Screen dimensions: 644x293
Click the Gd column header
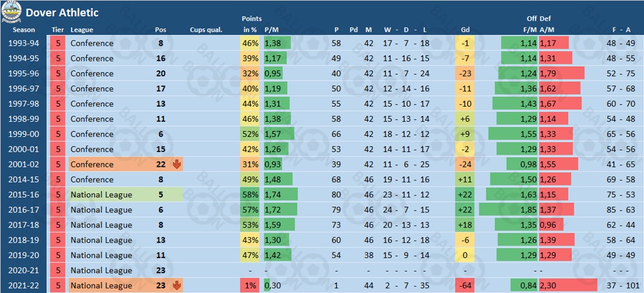coord(465,30)
